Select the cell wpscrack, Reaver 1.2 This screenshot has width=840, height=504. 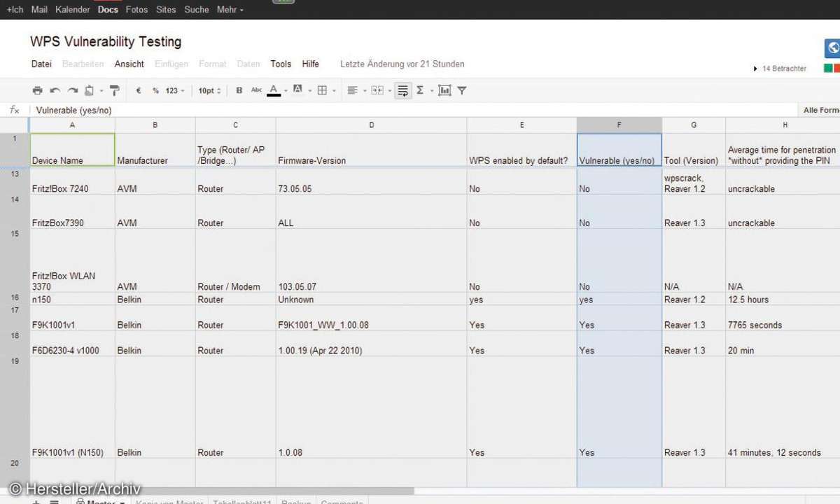coord(694,181)
